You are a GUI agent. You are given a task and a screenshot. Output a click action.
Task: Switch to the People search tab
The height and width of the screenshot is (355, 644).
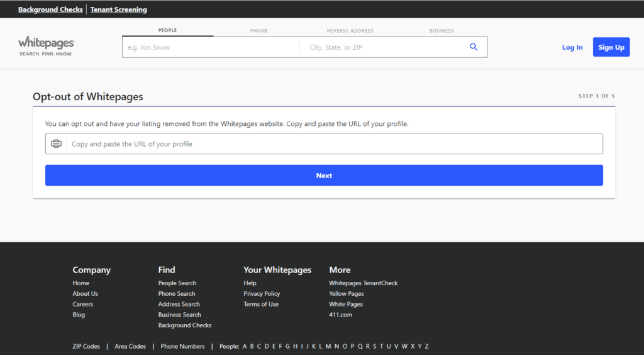pyautogui.click(x=167, y=30)
